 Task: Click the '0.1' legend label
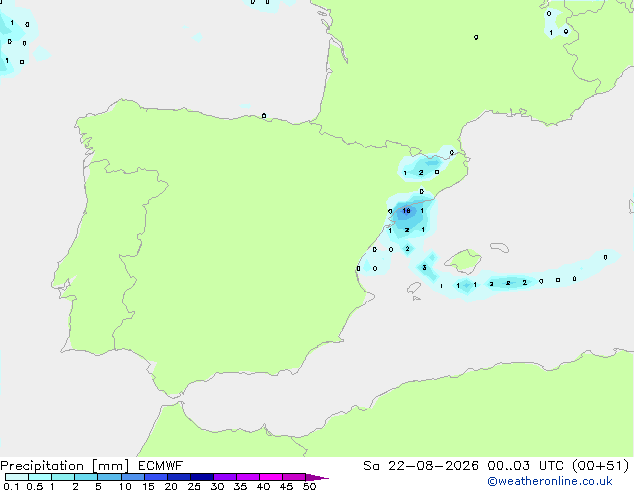(x=11, y=486)
